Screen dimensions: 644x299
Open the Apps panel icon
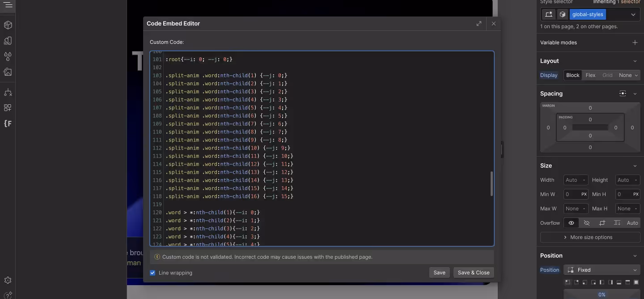7,108
